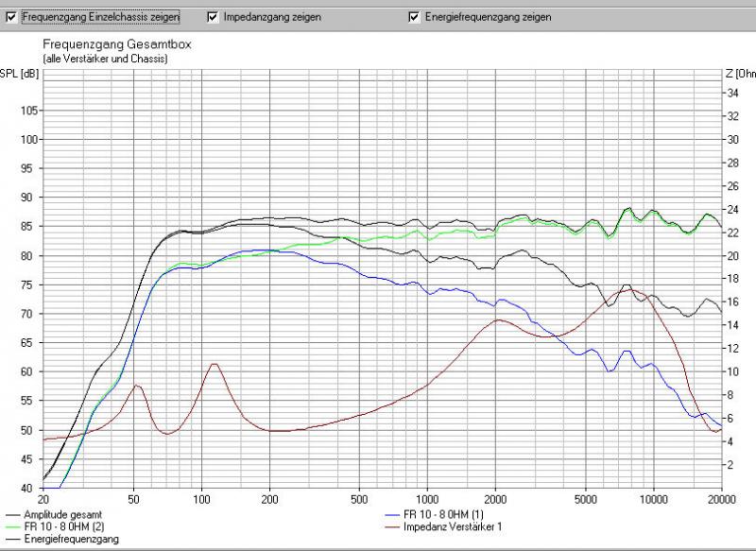Uncheck the 'Frequenzgang Einzelchassis zeigen' checkbox
The image size is (756, 551).
11,17
